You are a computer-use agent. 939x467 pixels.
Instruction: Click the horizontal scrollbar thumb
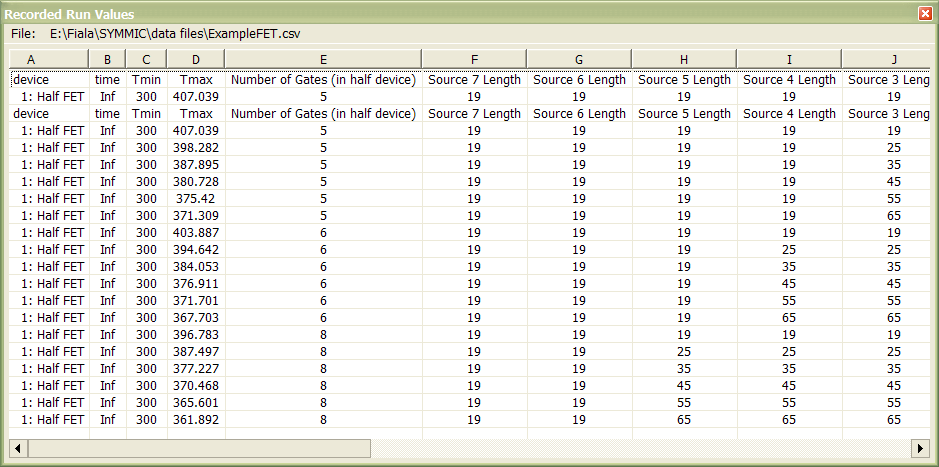point(199,448)
